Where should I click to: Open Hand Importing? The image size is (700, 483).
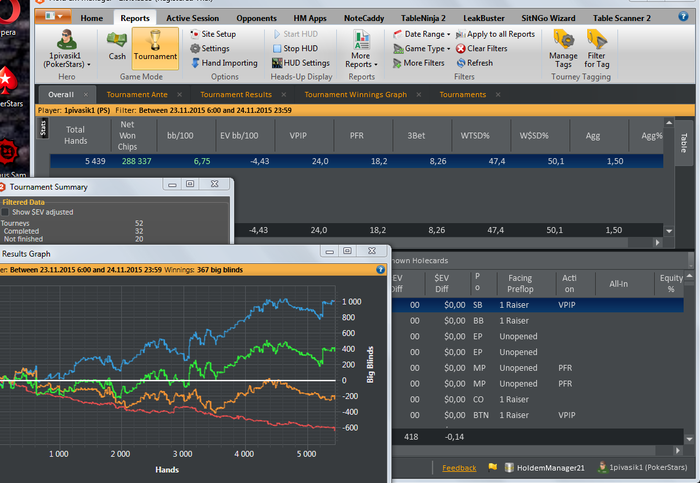click(225, 63)
